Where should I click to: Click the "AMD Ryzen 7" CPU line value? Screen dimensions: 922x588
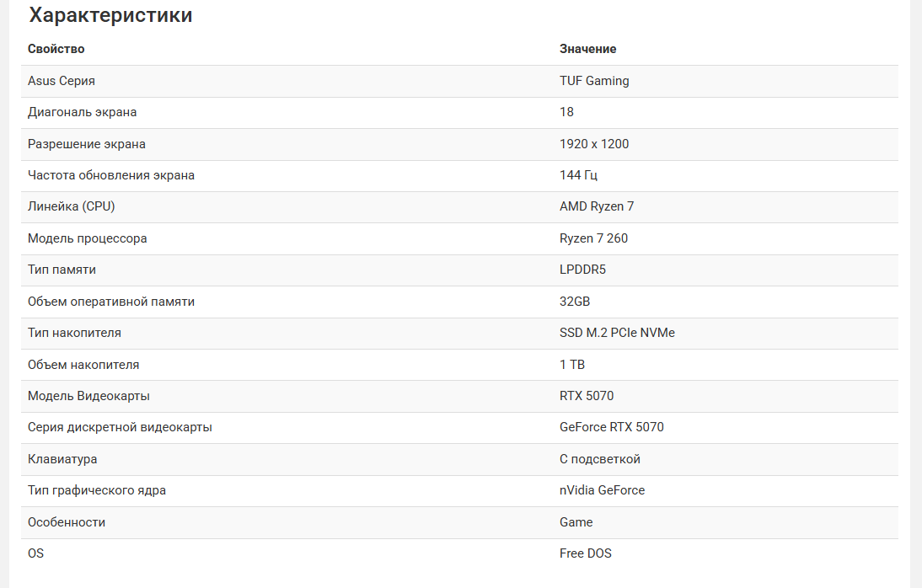click(597, 206)
